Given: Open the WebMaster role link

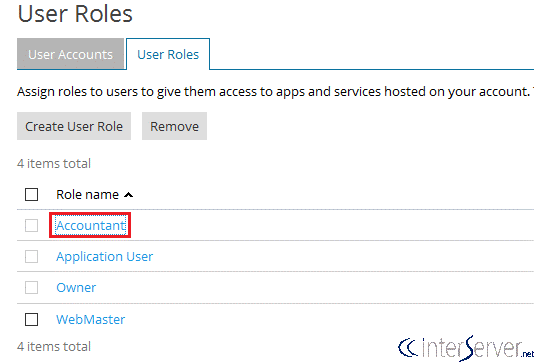Looking at the screenshot, I should click(91, 319).
